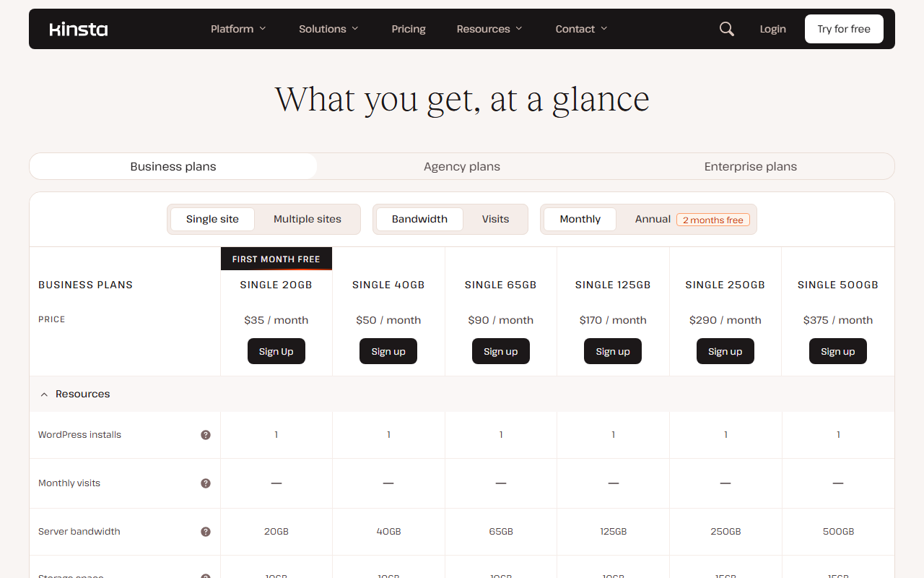Switch to Multiple sites option

click(x=308, y=219)
